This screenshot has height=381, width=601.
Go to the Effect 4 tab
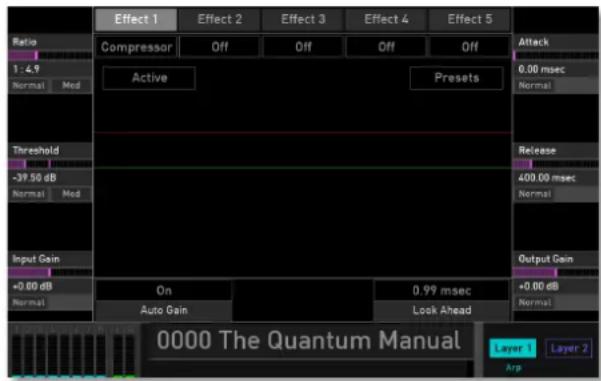click(x=386, y=20)
